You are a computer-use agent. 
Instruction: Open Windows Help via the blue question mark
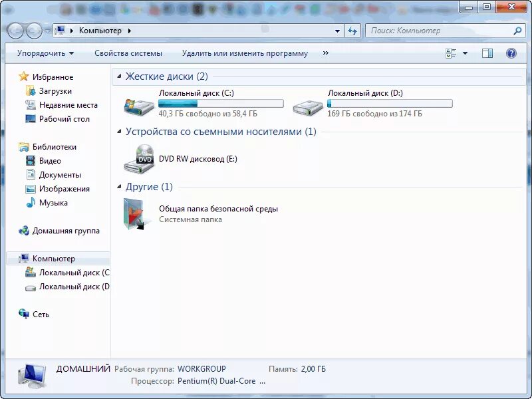pos(510,53)
